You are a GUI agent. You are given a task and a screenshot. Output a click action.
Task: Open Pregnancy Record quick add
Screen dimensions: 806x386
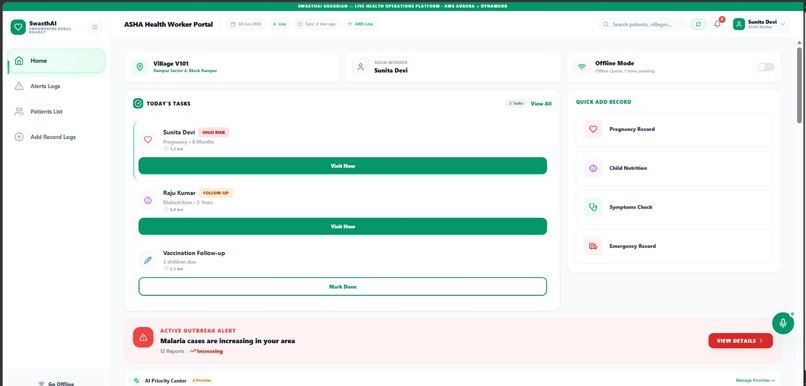point(674,130)
